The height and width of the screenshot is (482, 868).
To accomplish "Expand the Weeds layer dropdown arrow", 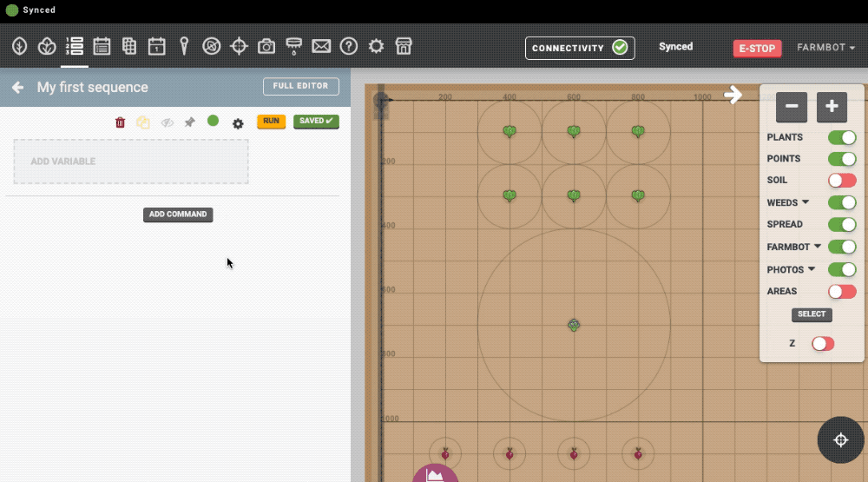I will pos(806,202).
